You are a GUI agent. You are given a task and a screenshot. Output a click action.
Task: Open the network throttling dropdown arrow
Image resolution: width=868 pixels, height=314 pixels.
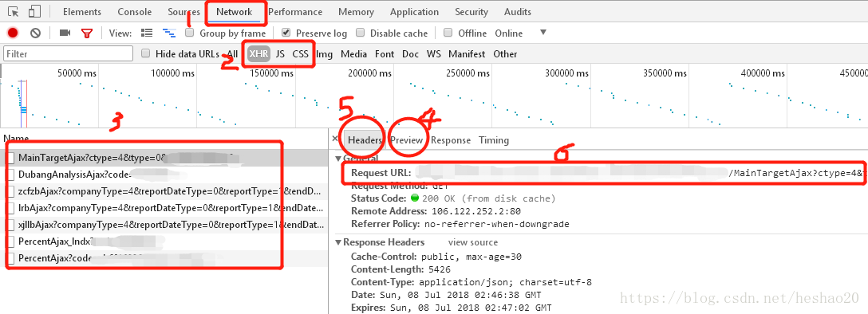coord(543,33)
